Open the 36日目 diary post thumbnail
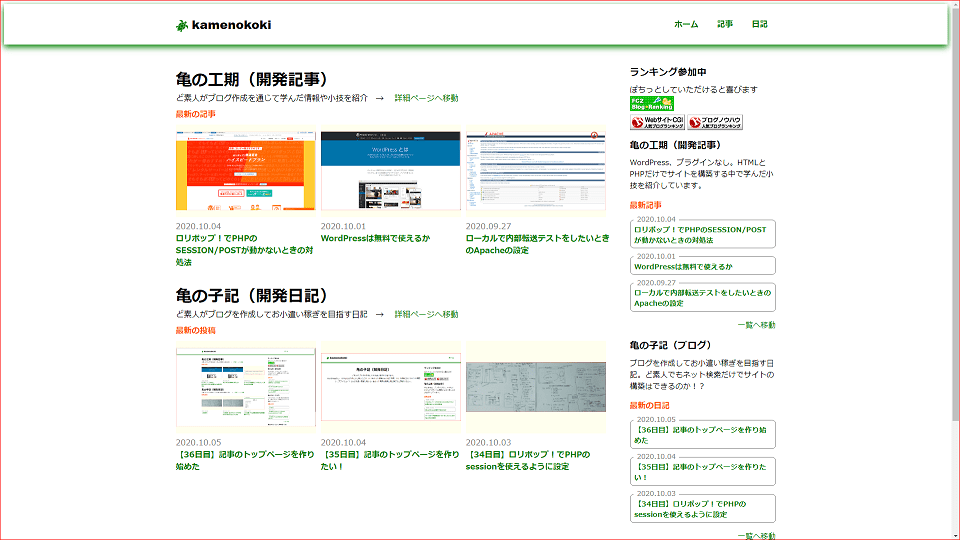Image resolution: width=960 pixels, height=540 pixels. 245,387
